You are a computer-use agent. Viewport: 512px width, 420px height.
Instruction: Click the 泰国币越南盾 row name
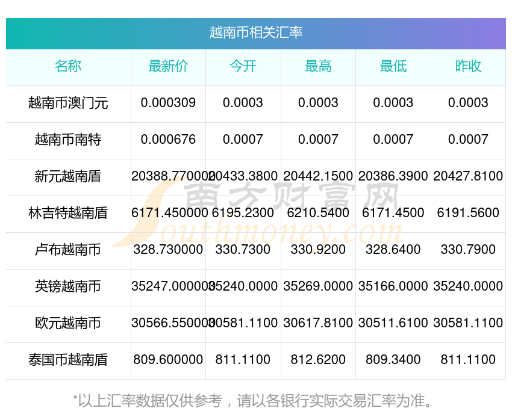pos(68,360)
